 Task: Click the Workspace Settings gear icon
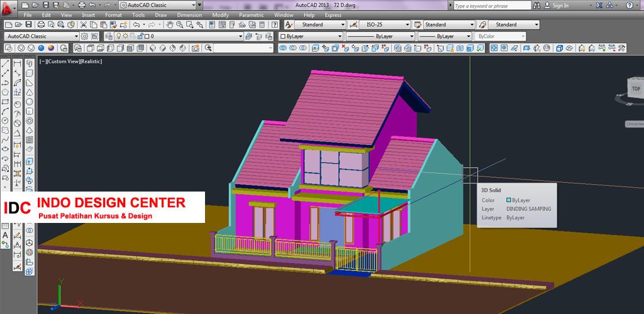click(x=84, y=36)
